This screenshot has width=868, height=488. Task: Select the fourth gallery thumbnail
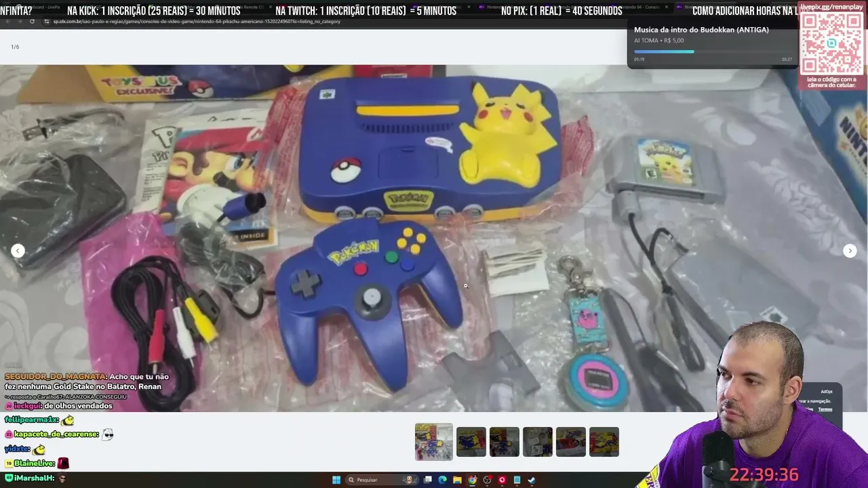point(538,442)
